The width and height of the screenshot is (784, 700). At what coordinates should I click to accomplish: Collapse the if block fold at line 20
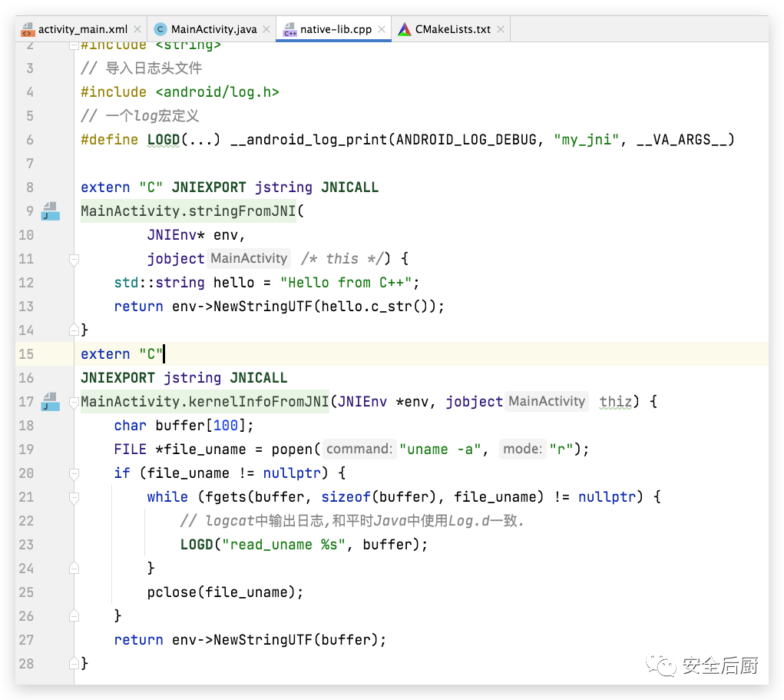74,473
